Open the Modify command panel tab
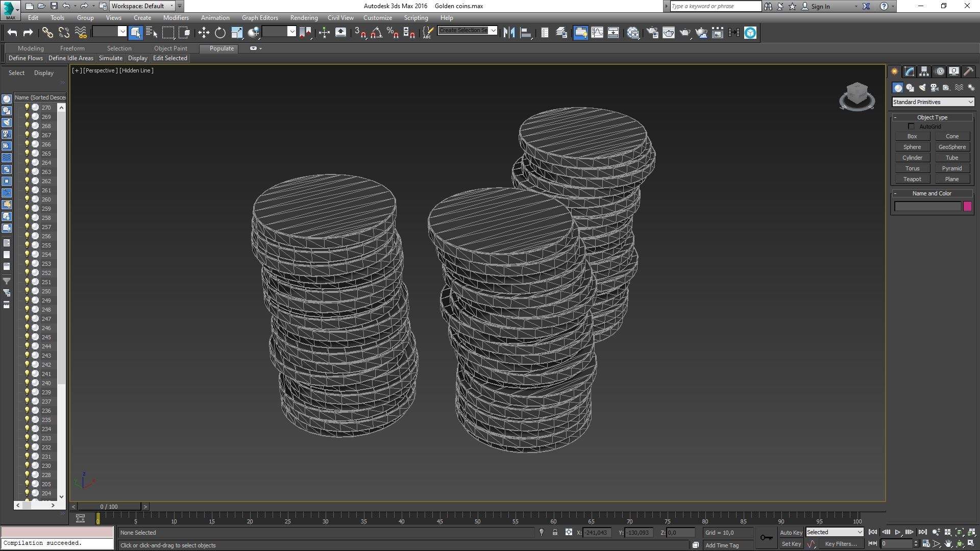 click(910, 71)
